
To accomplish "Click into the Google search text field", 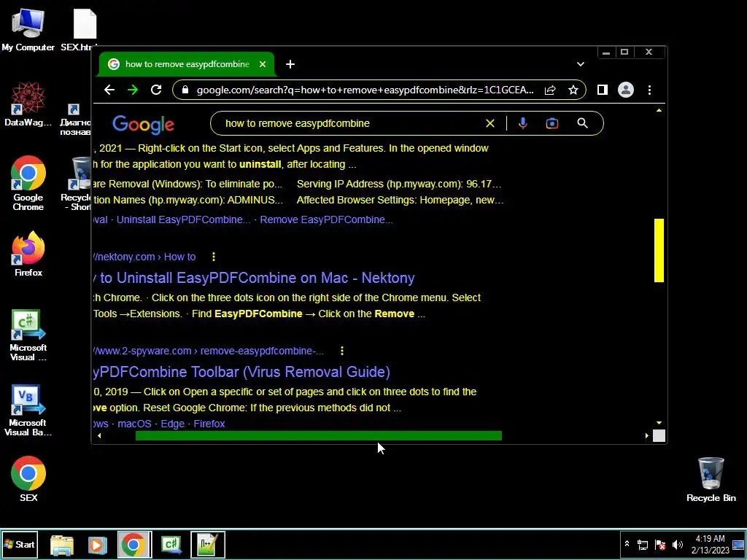I will [x=352, y=123].
